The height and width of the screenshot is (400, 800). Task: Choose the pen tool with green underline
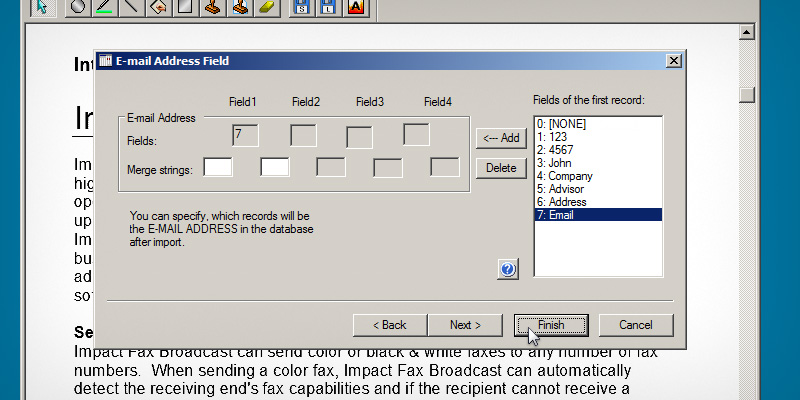[104, 8]
